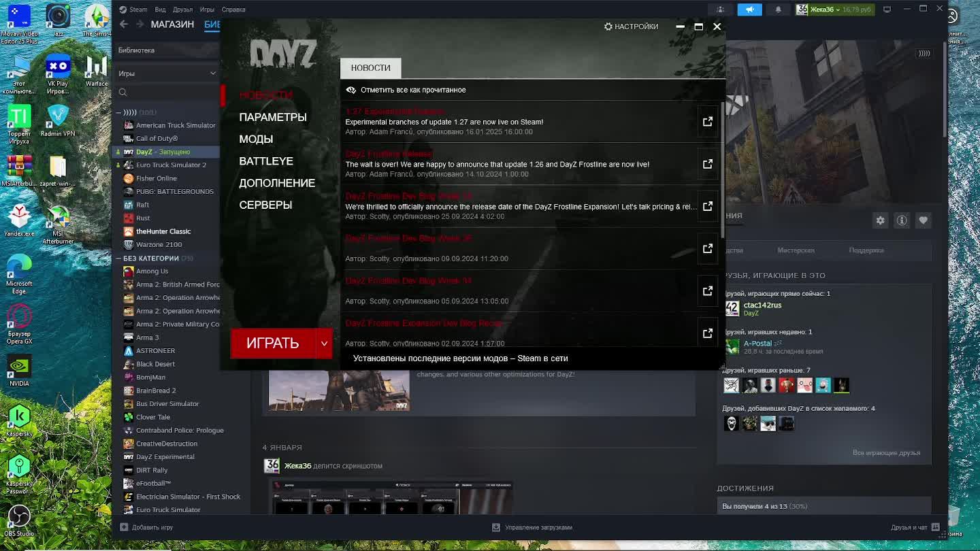The width and height of the screenshot is (980, 551).
Task: Mark all news as read eye icon
Action: tap(351, 90)
